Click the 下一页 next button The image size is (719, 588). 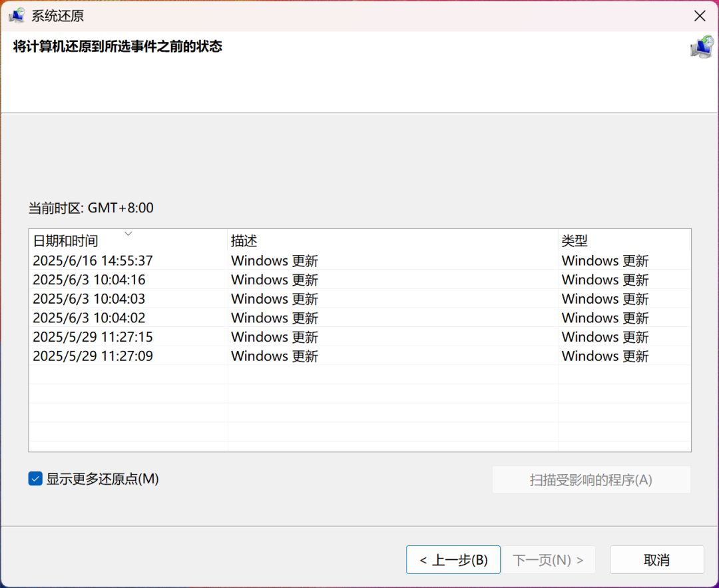click(549, 560)
